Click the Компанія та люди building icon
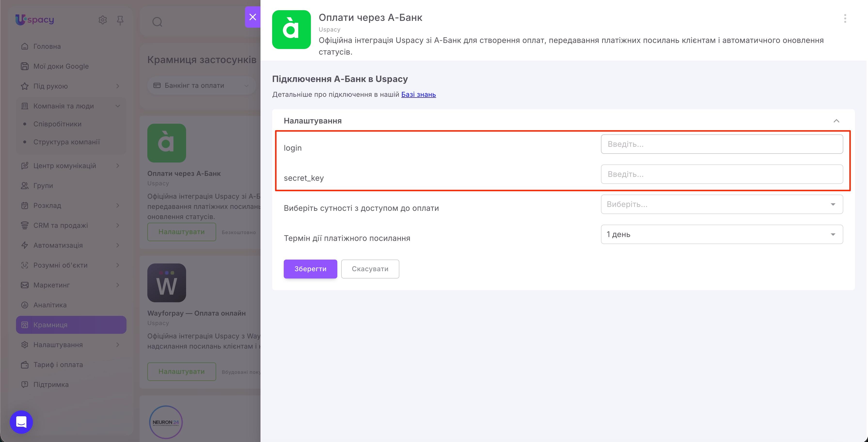Viewport: 868px width, 442px height. click(25, 106)
